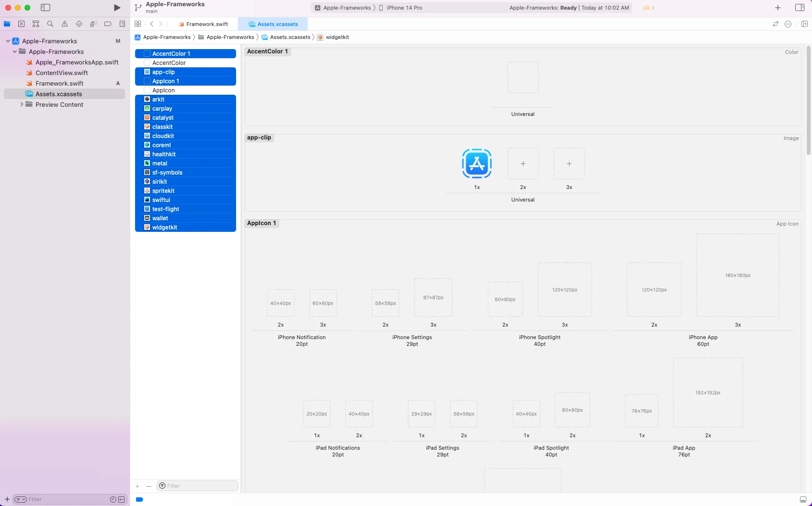Select the Apple-Frameworks scheme
Image resolution: width=812 pixels, height=506 pixels.
coord(343,8)
